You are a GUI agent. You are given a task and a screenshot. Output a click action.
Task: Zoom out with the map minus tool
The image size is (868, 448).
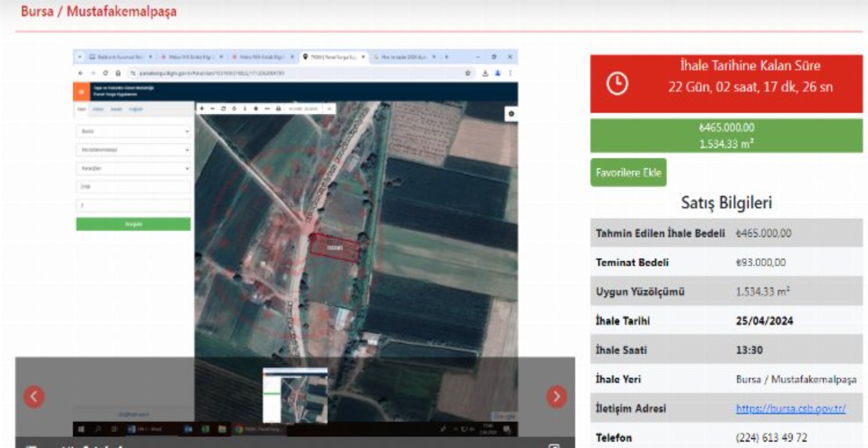pyautogui.click(x=212, y=108)
